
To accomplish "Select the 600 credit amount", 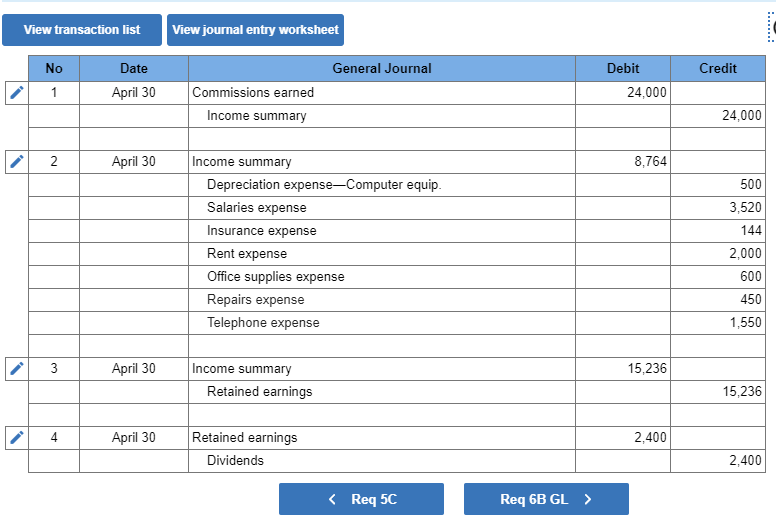I will pyautogui.click(x=718, y=277).
